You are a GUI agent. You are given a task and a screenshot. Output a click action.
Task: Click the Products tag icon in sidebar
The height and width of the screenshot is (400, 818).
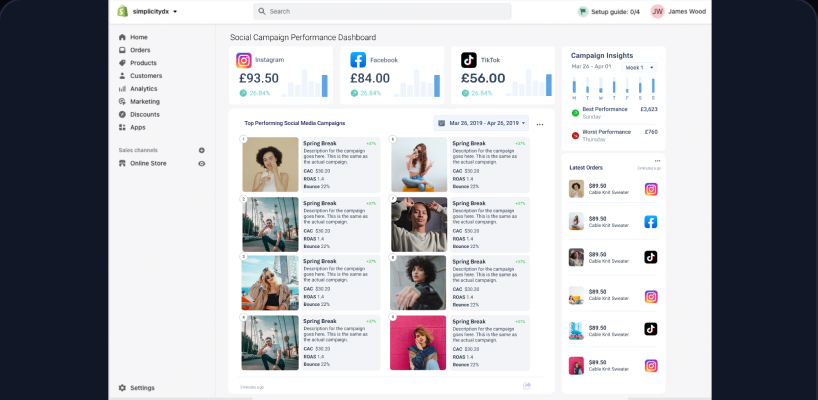pyautogui.click(x=122, y=63)
